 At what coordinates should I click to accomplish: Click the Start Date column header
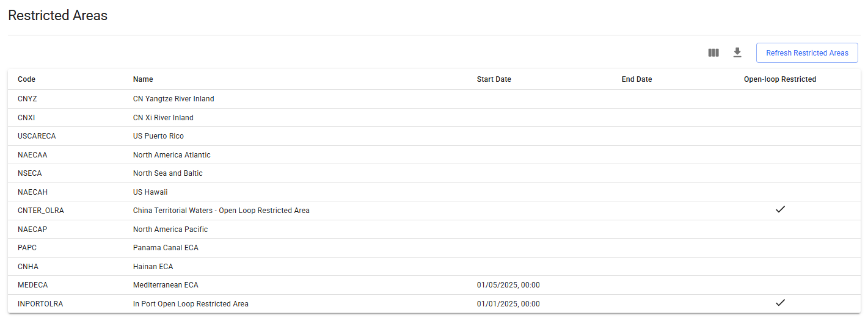[x=494, y=79]
